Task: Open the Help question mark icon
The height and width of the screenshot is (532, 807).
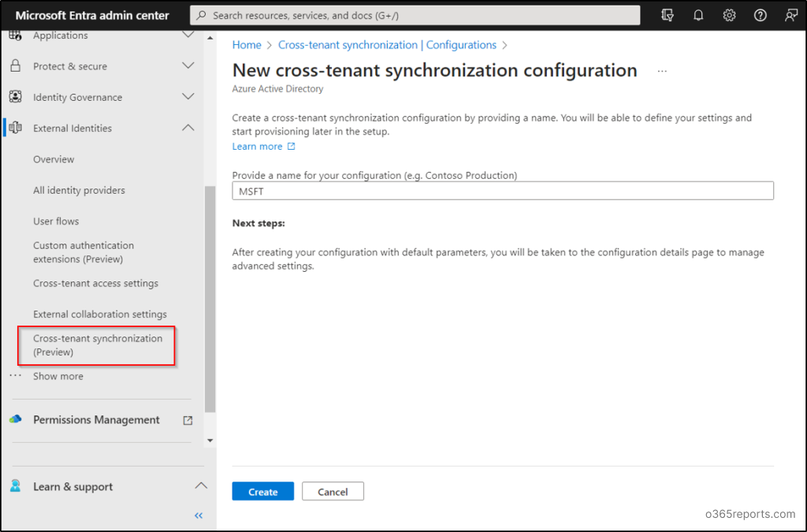Action: (759, 15)
